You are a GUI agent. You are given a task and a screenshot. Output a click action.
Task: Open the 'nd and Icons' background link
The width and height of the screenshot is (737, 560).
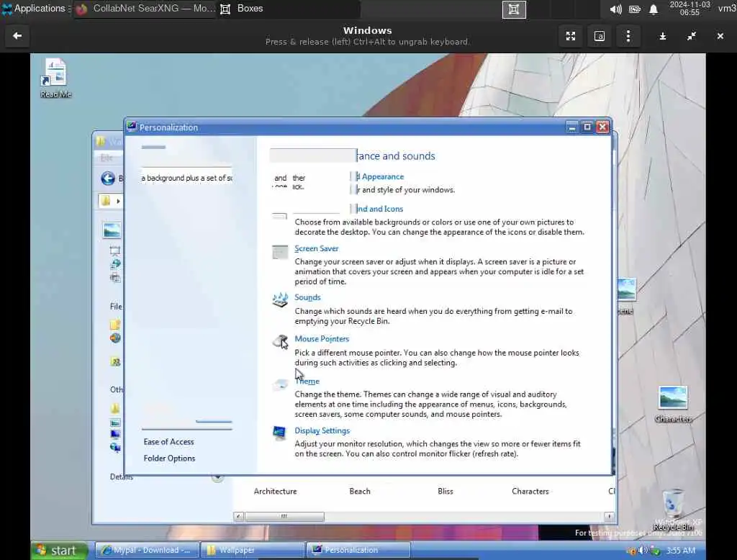(380, 209)
